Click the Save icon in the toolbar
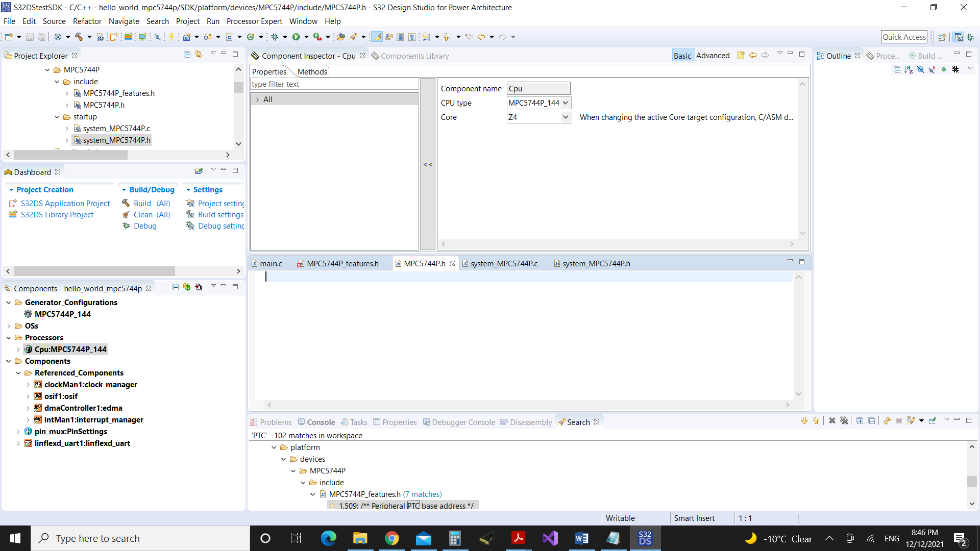This screenshot has width=980, height=551. (30, 37)
